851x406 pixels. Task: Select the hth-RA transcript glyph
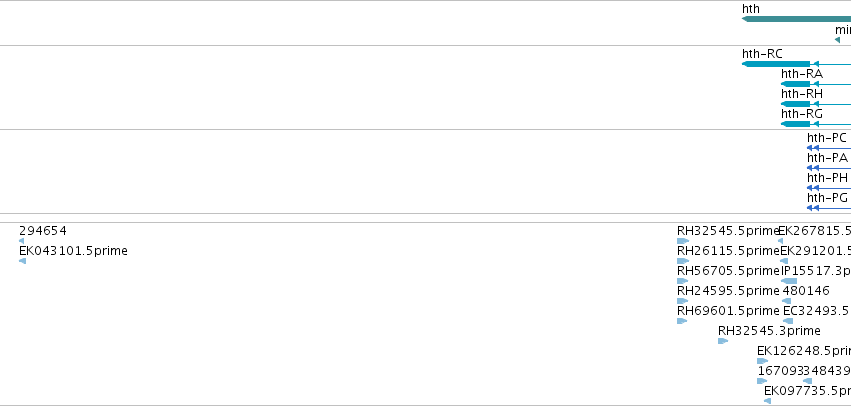tap(816, 84)
